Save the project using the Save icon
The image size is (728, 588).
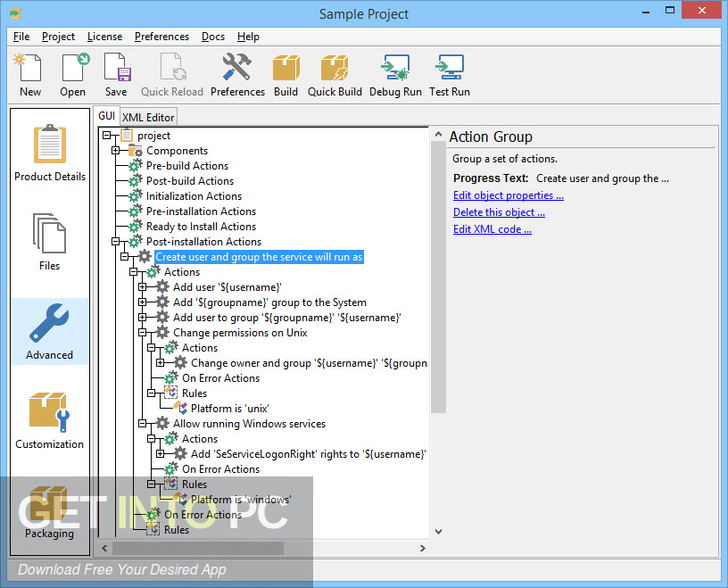click(117, 68)
